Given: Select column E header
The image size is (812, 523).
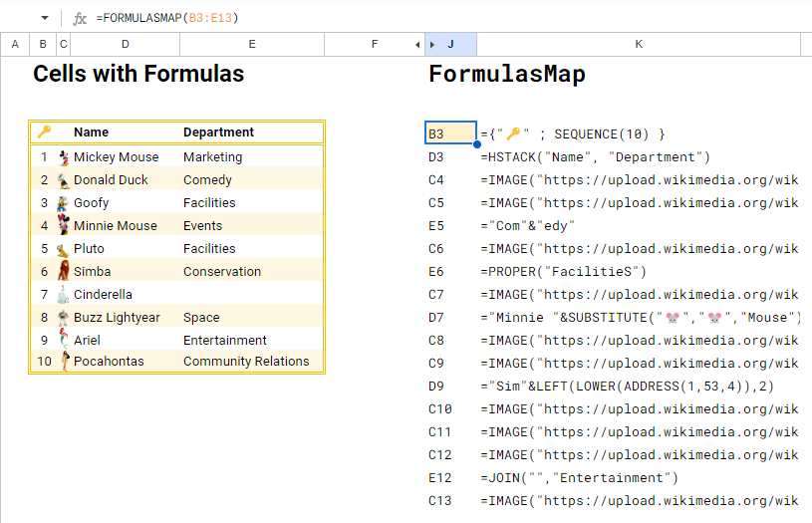Looking at the screenshot, I should 252,44.
